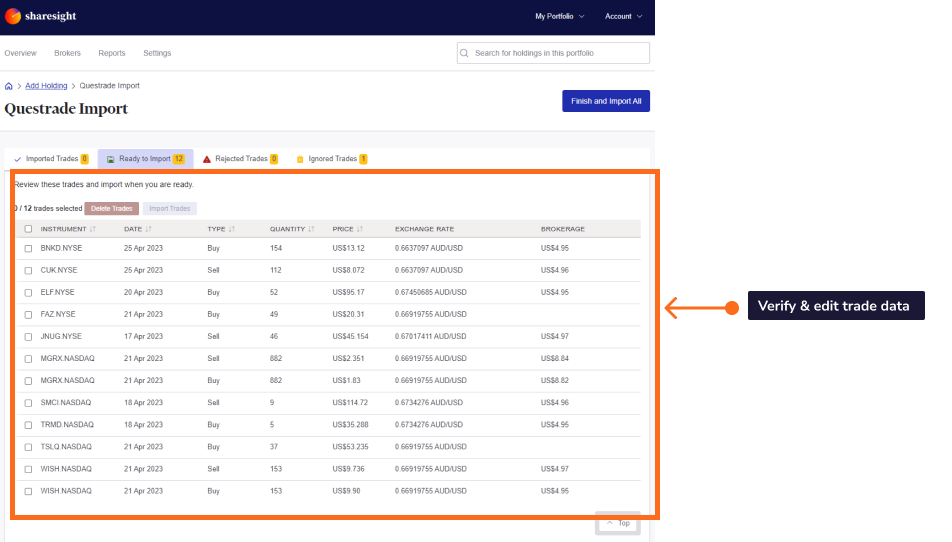The width and height of the screenshot is (952, 542).
Task: Click the US$45.154 price cell
Action: pyautogui.click(x=350, y=337)
